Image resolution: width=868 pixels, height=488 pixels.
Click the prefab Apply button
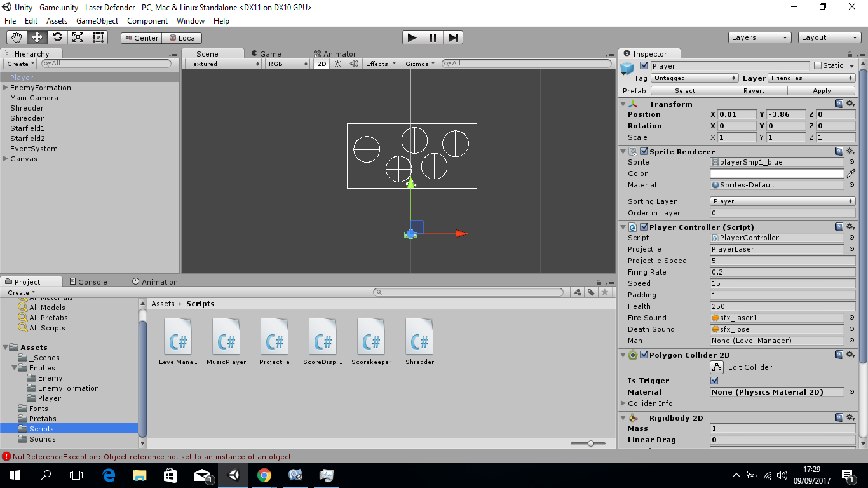click(x=822, y=91)
